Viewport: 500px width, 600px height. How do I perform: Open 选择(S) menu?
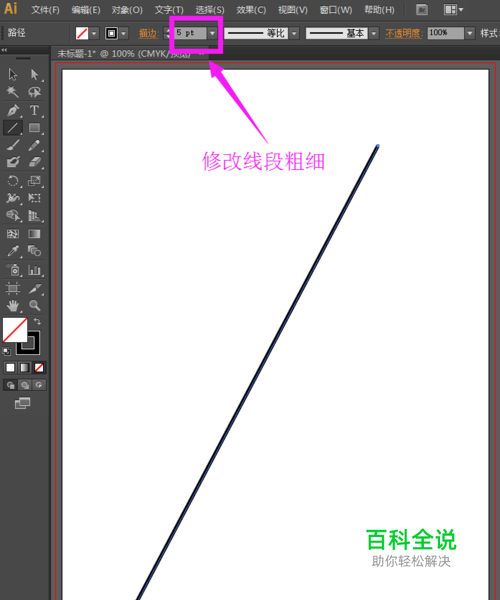pos(210,10)
